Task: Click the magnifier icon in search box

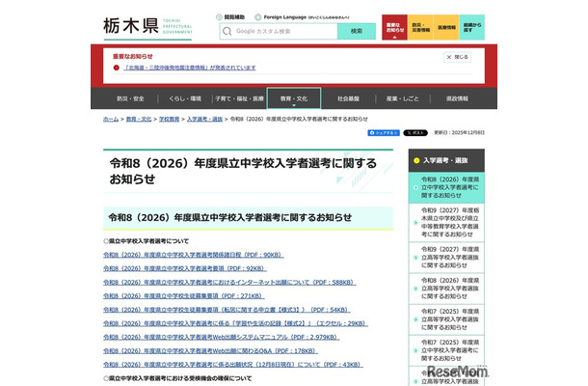Action: pyautogui.click(x=227, y=32)
